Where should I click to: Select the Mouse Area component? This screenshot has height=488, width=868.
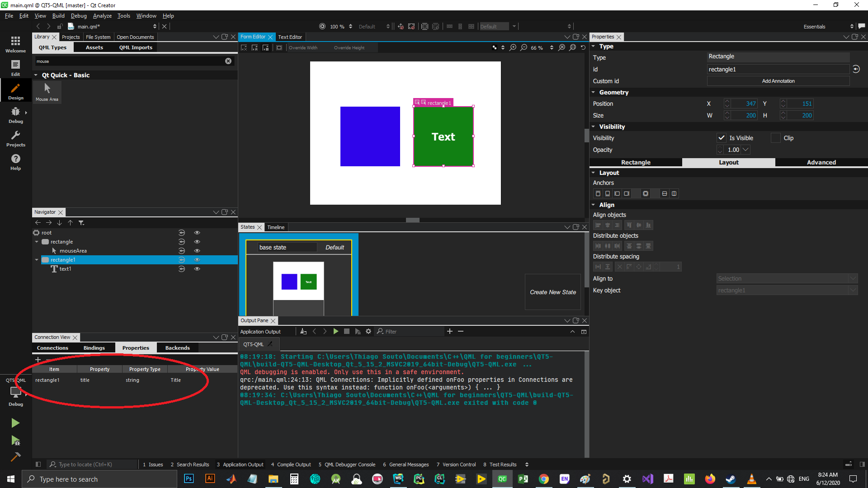point(47,92)
